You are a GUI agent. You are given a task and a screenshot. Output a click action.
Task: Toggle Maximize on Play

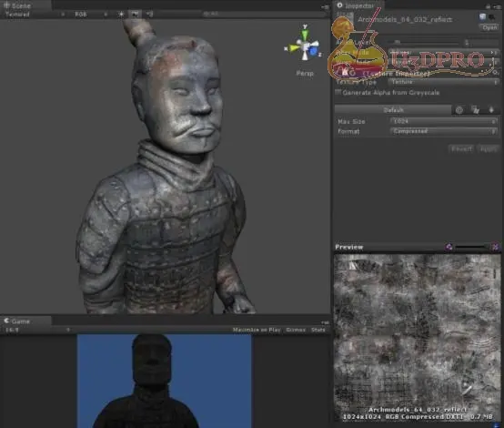pos(257,330)
